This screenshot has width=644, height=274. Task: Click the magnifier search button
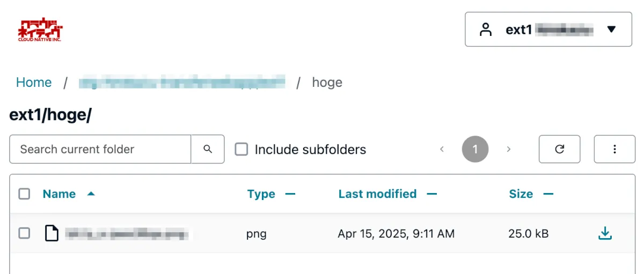[x=208, y=149]
